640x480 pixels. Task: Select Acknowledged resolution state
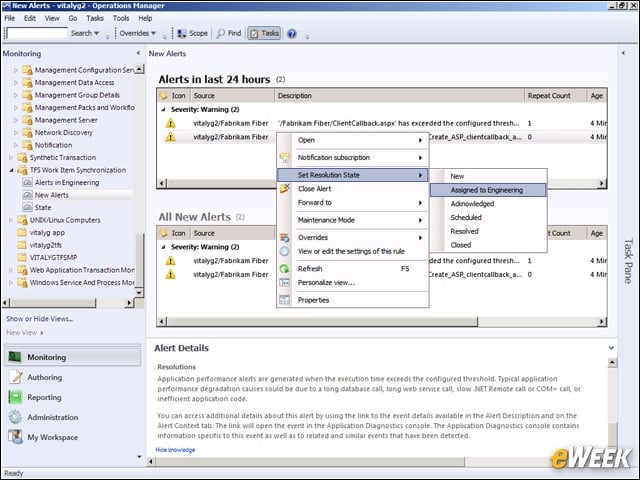[472, 204]
